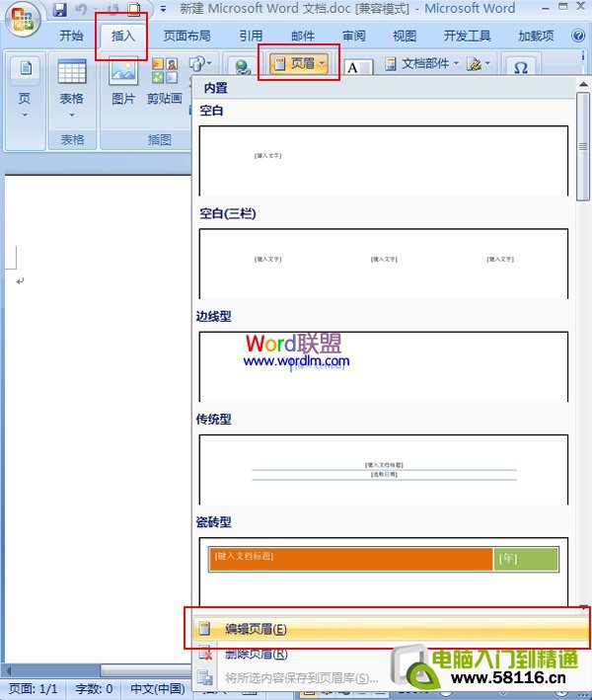Click the Save icon in quick access toolbar
The width and height of the screenshot is (592, 700).
60,10
